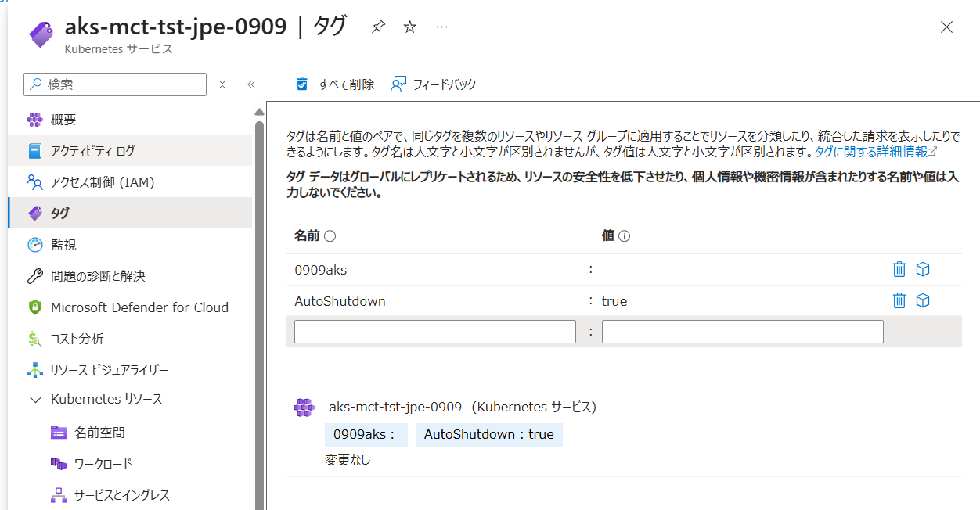
Task: Select the 0909aks tag name cell
Action: (x=321, y=270)
